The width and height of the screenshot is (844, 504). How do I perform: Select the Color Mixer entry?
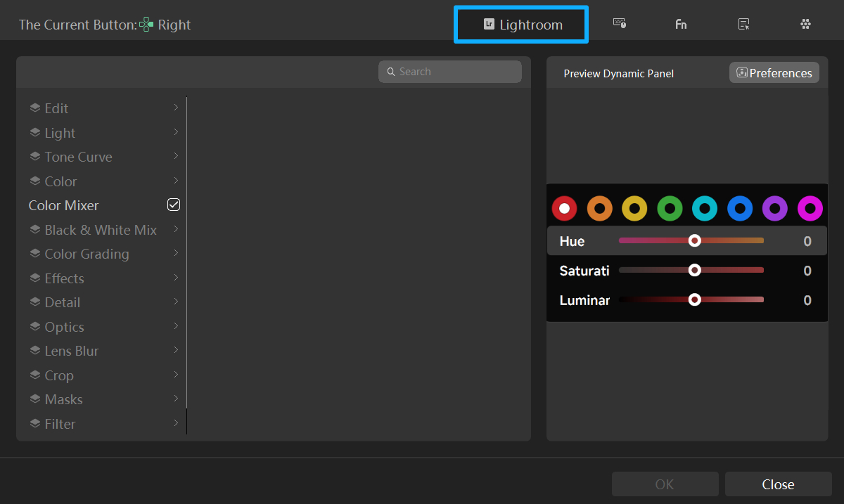point(104,205)
